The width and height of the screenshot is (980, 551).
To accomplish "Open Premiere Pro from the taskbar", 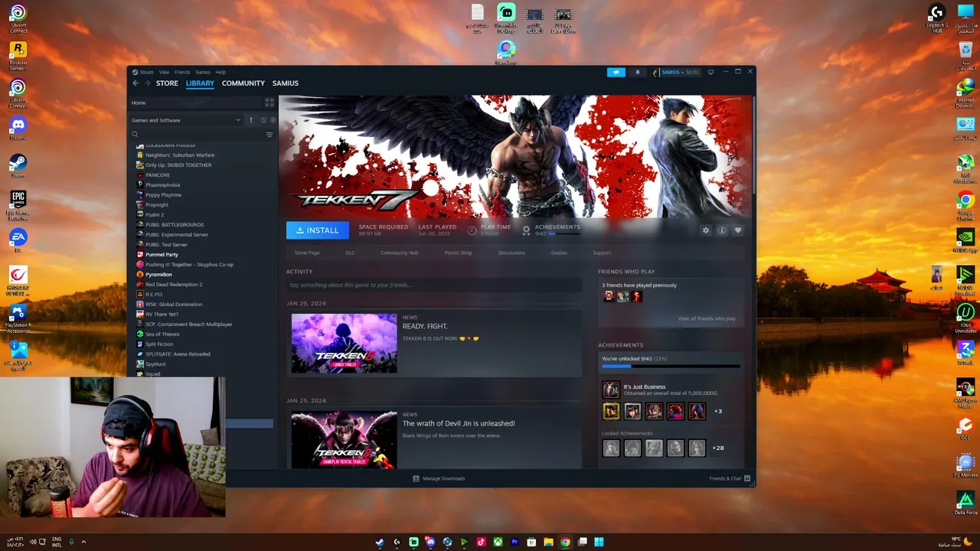I will [x=514, y=543].
